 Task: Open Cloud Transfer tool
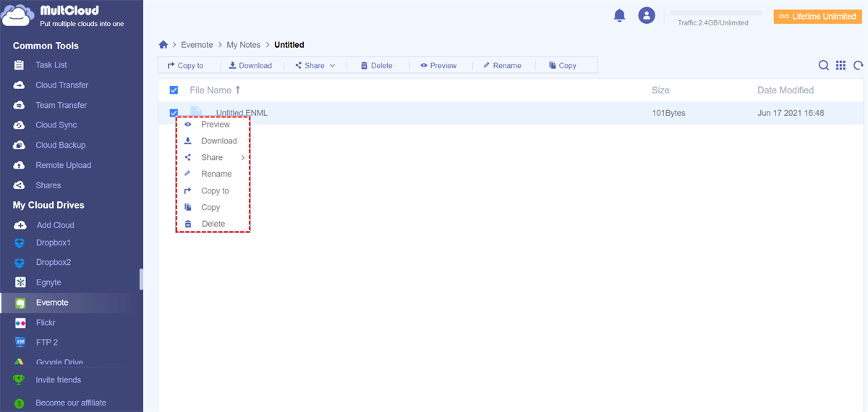tap(61, 85)
